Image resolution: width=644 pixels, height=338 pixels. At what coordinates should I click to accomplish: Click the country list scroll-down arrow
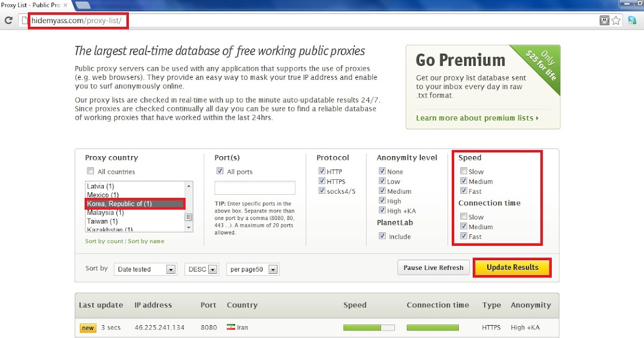[x=188, y=227]
